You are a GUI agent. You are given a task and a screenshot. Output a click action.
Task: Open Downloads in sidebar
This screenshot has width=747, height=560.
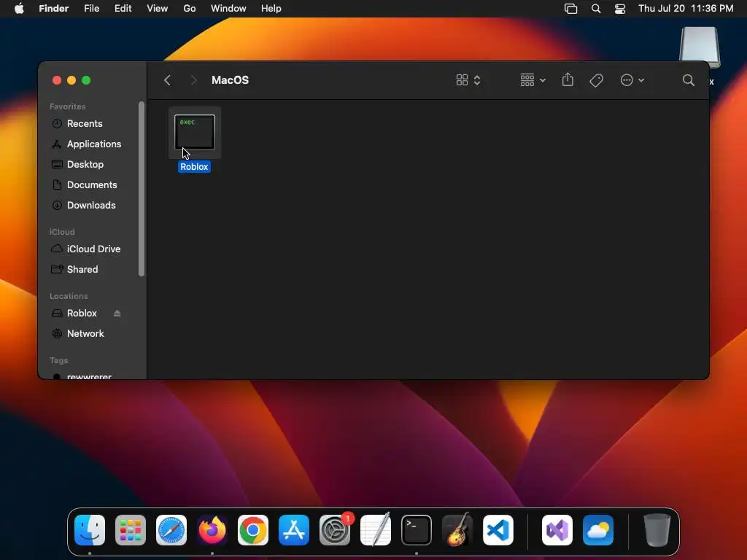[91, 205]
